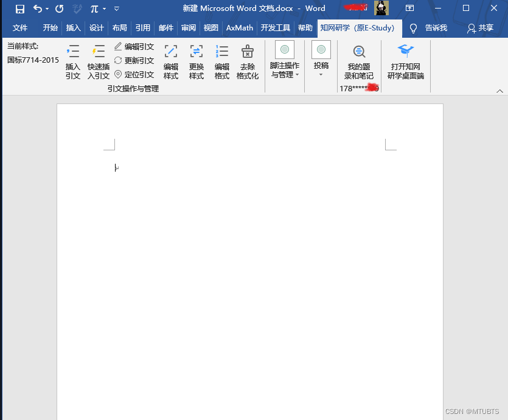Click 更新引文 refresh citation button
This screenshot has width=508, height=420.
(134, 61)
